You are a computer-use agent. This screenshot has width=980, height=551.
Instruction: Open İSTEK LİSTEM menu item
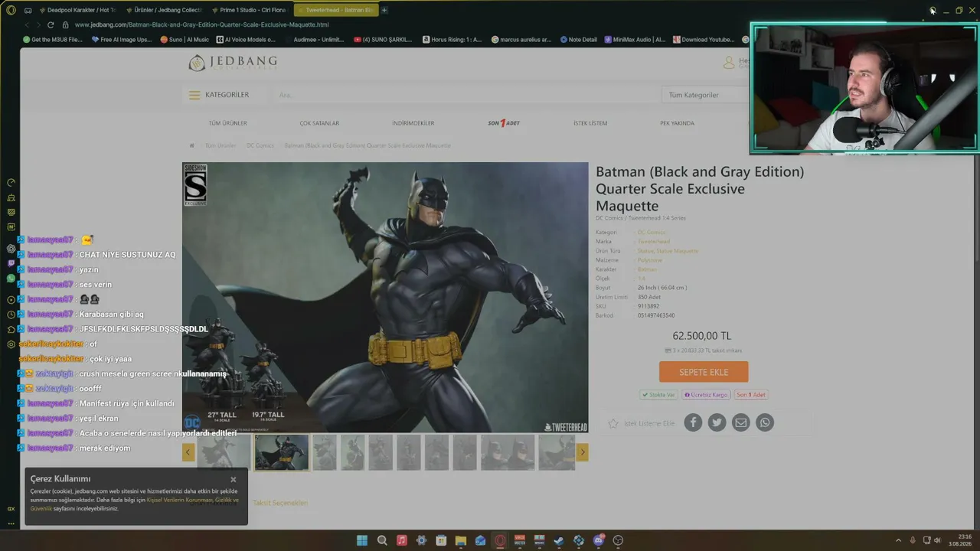[x=590, y=123]
